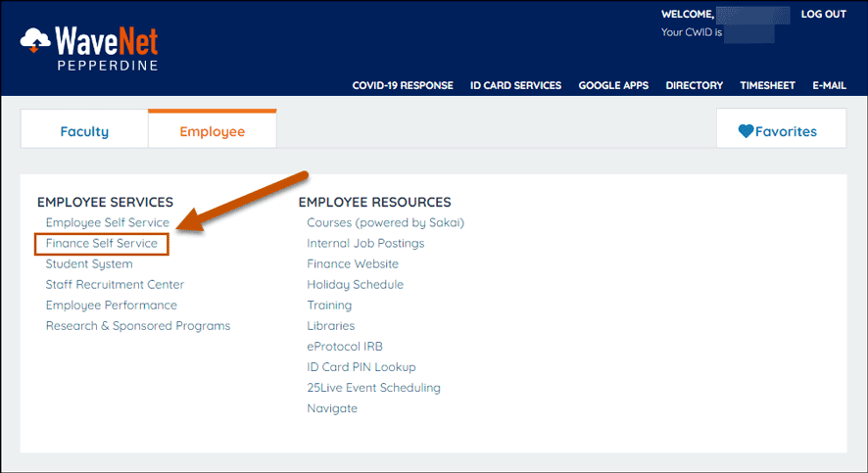Viewport: 868px width, 473px height.
Task: Select the Employee tab
Action: pyautogui.click(x=212, y=131)
